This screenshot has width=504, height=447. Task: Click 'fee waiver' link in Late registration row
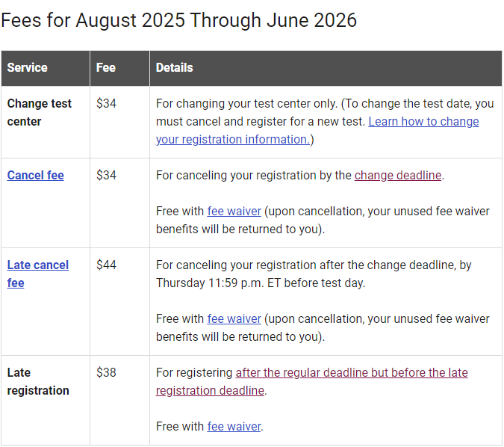click(x=234, y=427)
